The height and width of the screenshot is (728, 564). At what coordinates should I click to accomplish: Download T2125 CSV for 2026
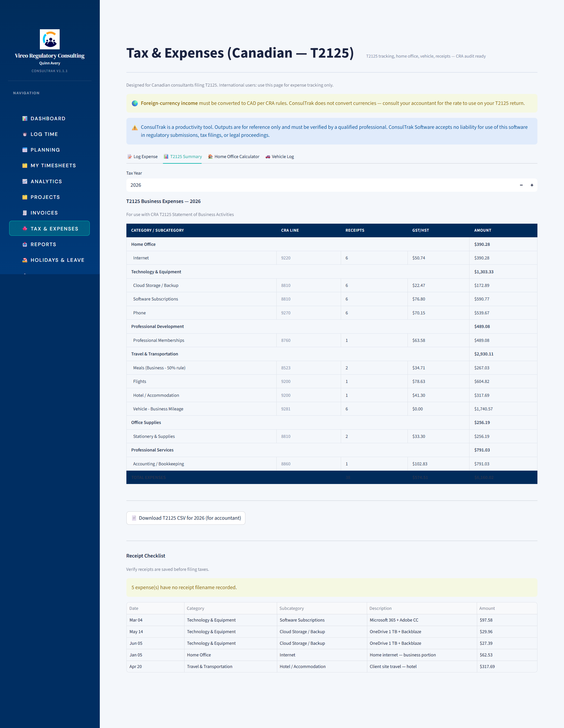pos(186,518)
